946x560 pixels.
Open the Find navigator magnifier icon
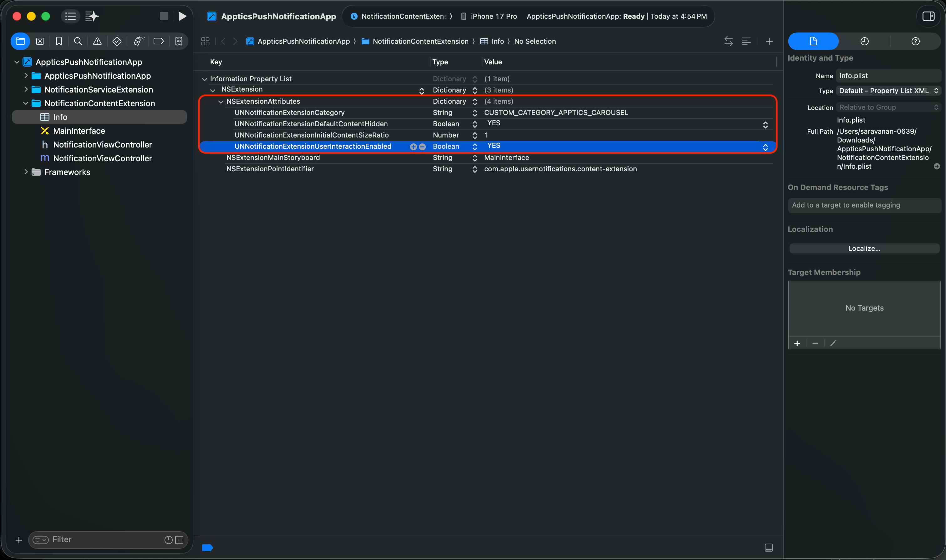pos(78,41)
